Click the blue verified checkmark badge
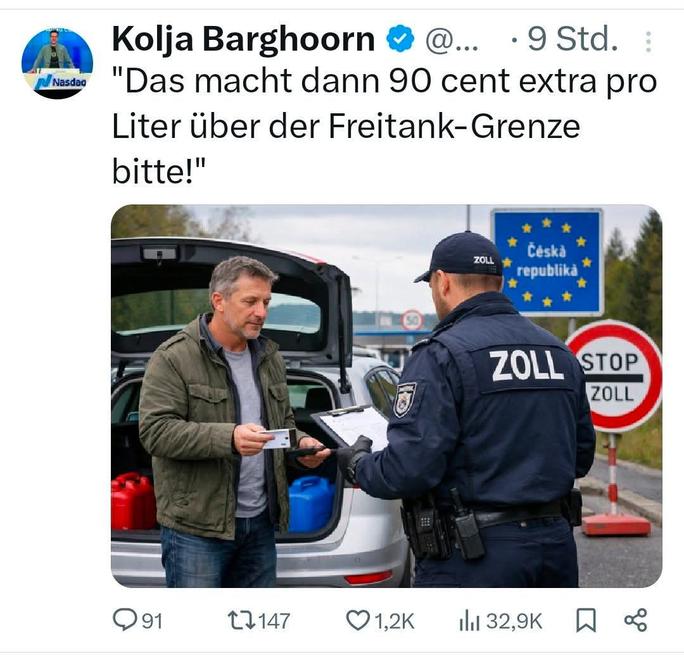Viewport: 684px width, 657px height. [x=400, y=39]
